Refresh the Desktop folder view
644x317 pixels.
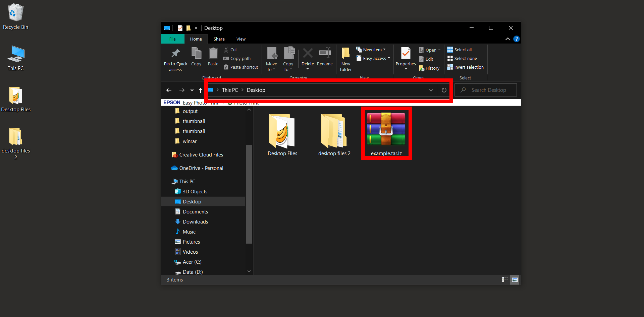pyautogui.click(x=444, y=90)
